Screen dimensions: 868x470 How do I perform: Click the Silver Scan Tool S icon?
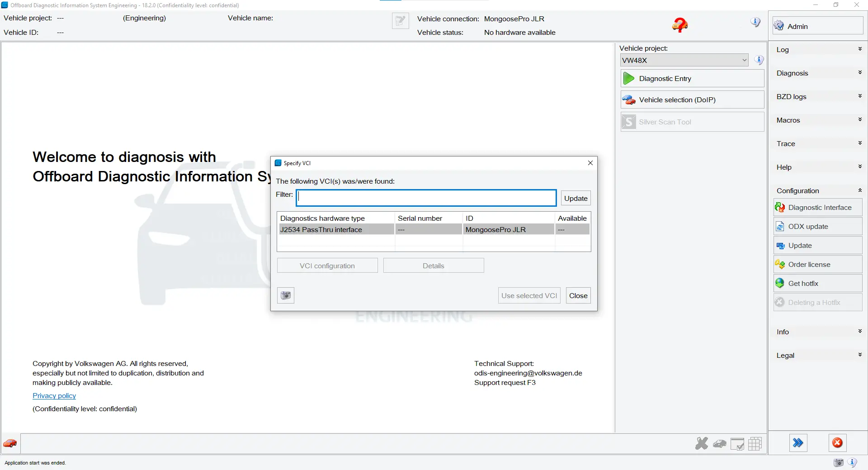[628, 122]
